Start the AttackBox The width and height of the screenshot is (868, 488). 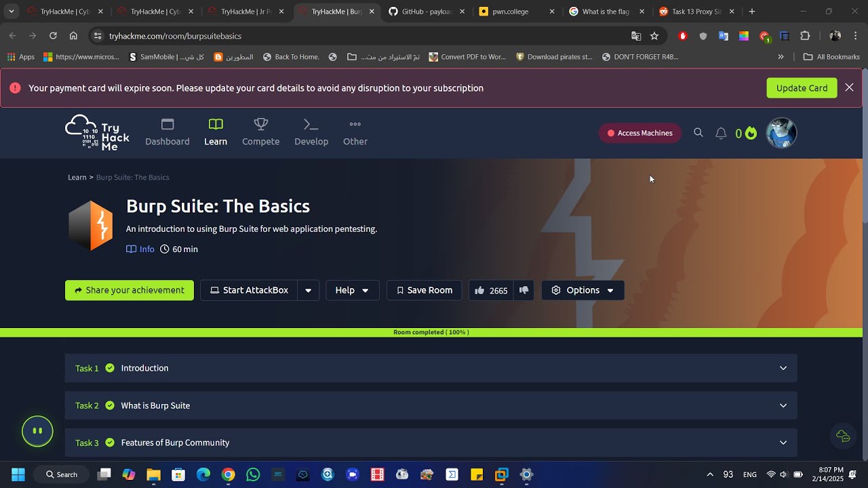pos(250,290)
